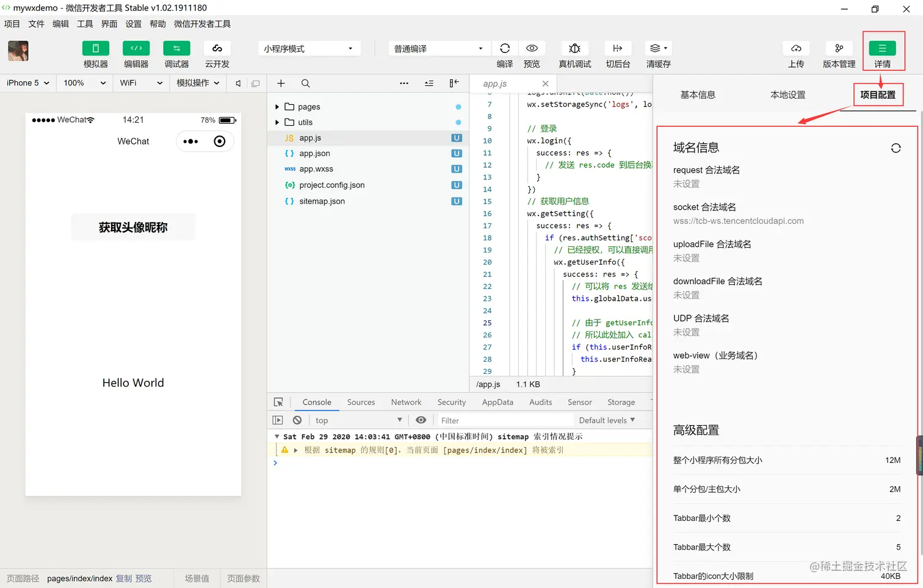The image size is (923, 588).
Task: Click scene value (场景值) in status bar
Action: click(x=197, y=578)
